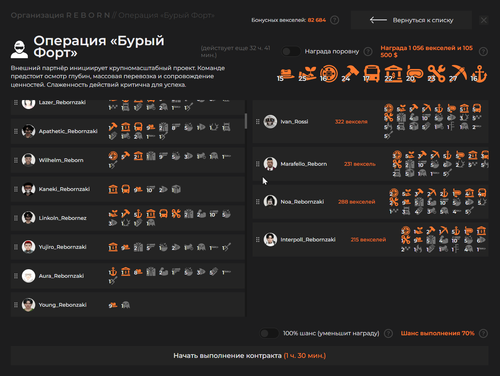The width and height of the screenshot is (500, 376).
Task: Click Young_Rebonzaki avatar
Action: coord(28,305)
